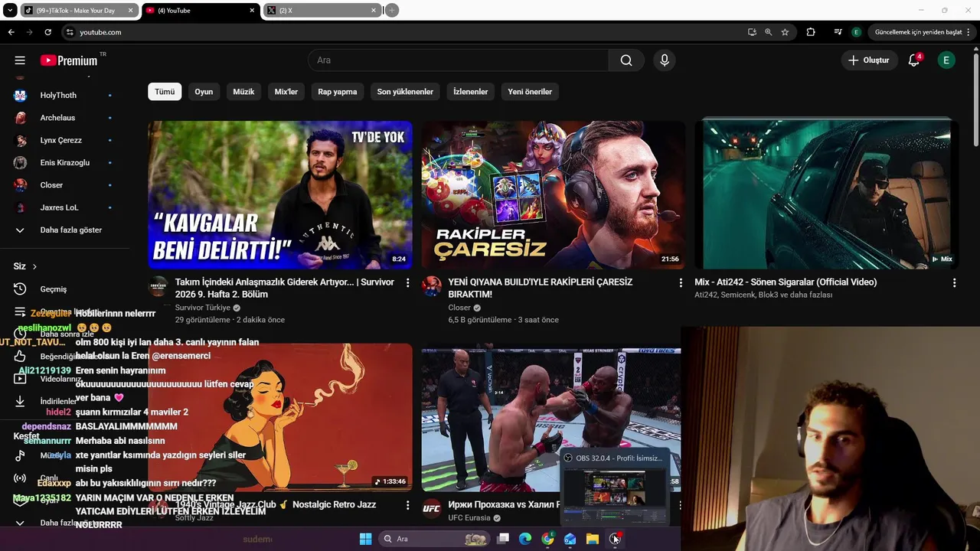Click the OBS taskbar icon

point(615,539)
